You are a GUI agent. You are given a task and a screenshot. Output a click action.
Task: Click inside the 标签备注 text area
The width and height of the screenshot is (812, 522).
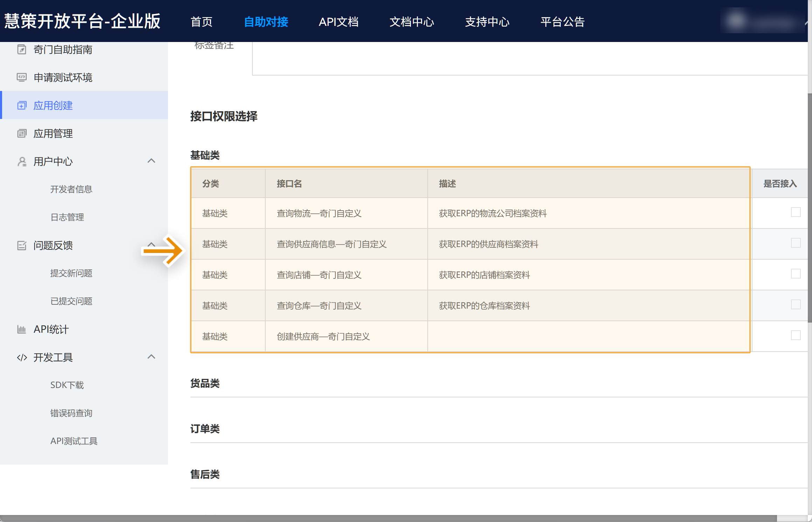[530, 58]
